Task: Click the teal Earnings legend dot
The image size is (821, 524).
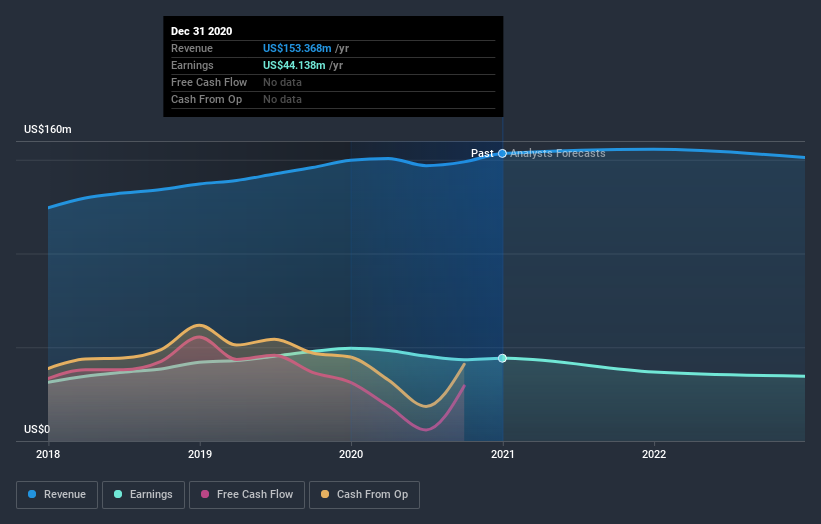Action: [118, 494]
